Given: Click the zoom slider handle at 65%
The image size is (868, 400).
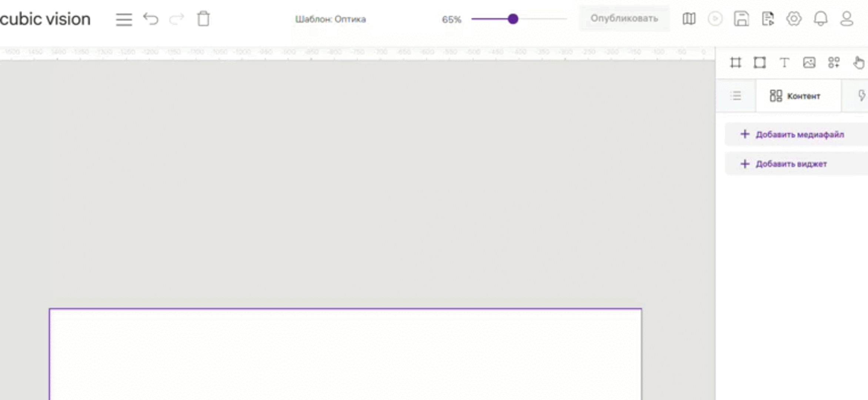Looking at the screenshot, I should pos(513,19).
